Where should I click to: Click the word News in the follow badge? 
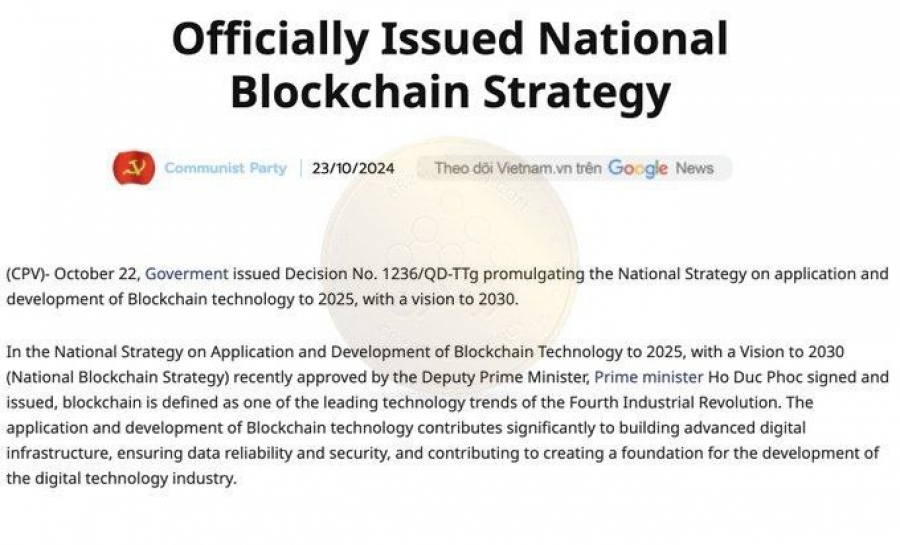tap(695, 168)
